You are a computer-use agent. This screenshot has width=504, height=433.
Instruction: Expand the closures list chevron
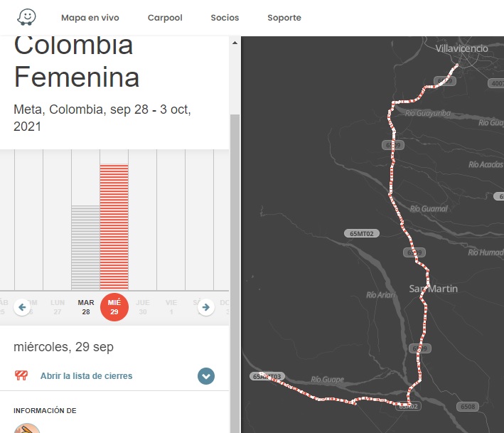pos(206,376)
